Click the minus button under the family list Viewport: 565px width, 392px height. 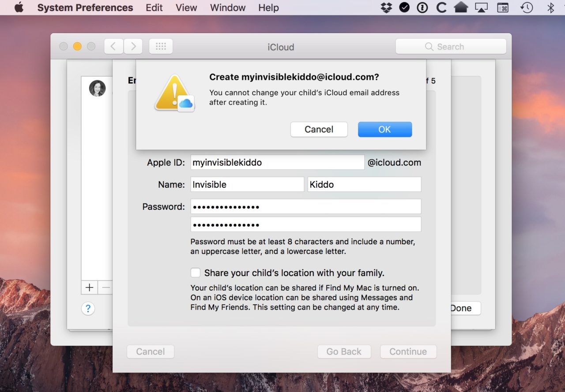coord(105,287)
